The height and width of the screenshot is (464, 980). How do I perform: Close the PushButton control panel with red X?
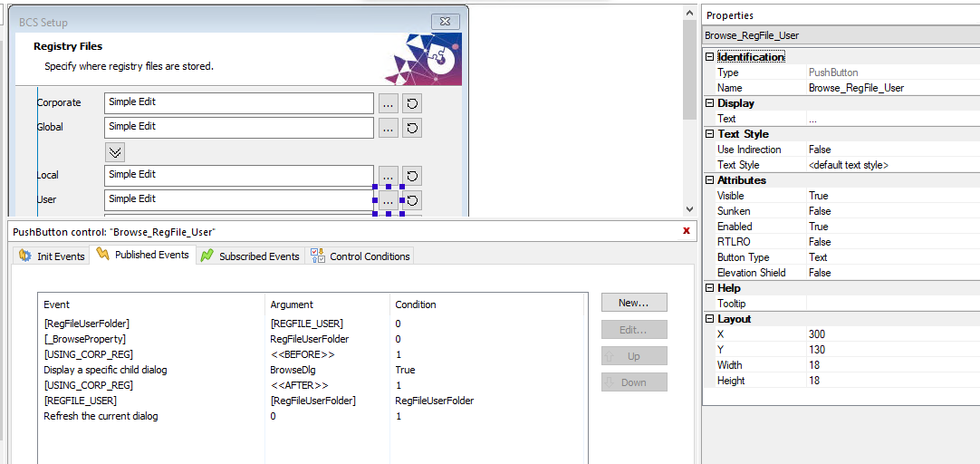coord(686,231)
